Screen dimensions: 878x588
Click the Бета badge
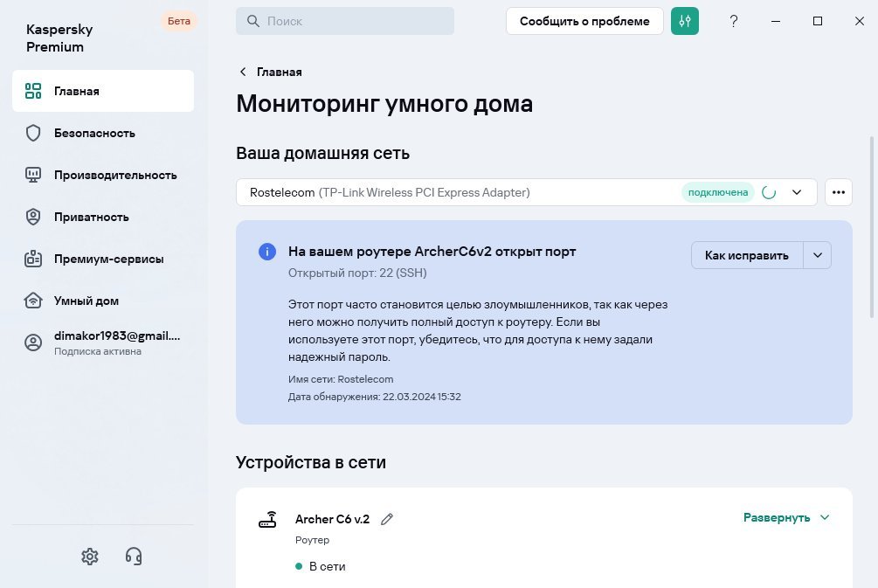tap(179, 21)
